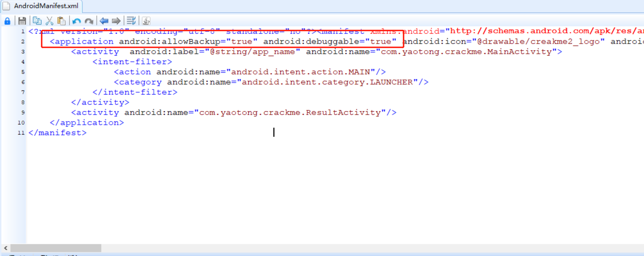
Task: Click line number 10 in the gutter
Action: (x=21, y=123)
